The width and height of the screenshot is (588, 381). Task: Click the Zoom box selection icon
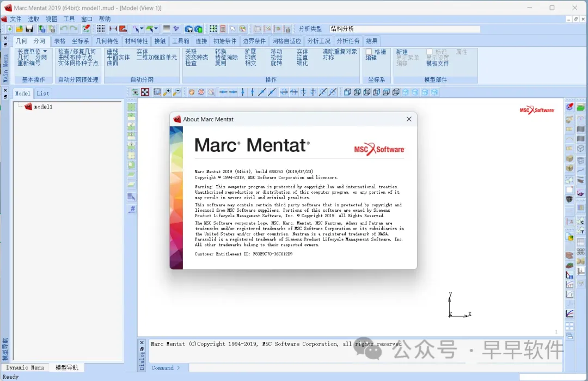click(x=157, y=92)
